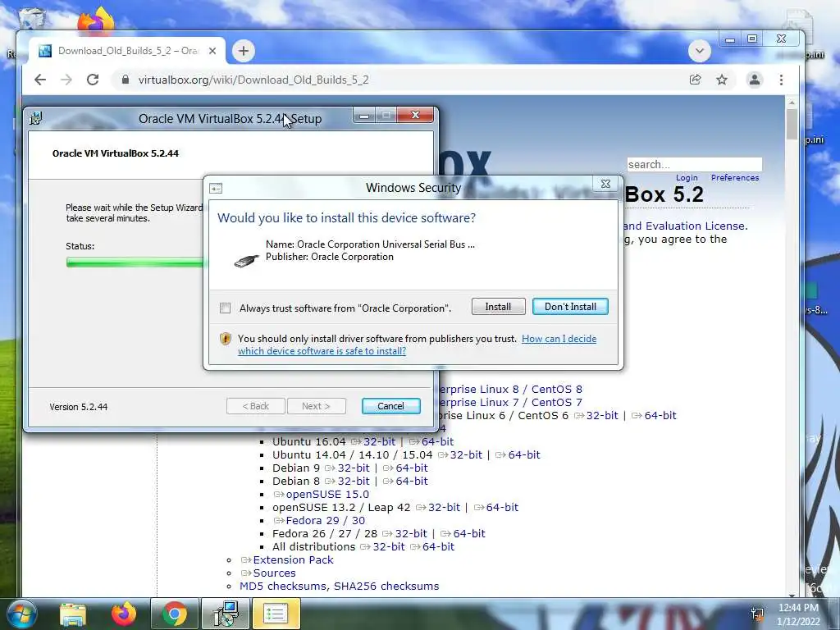The image size is (840, 630).
Task: Open the Extension Pack link
Action: click(x=293, y=559)
